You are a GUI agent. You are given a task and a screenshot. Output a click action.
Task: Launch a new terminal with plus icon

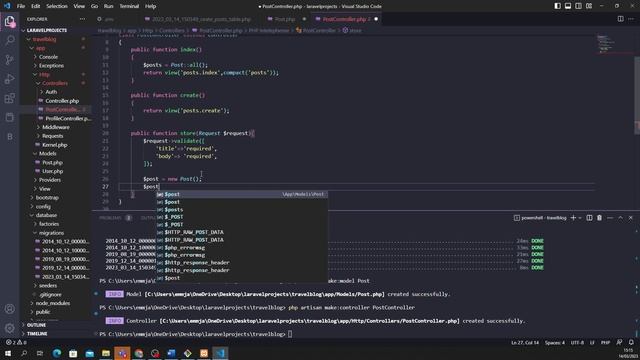coord(573,218)
